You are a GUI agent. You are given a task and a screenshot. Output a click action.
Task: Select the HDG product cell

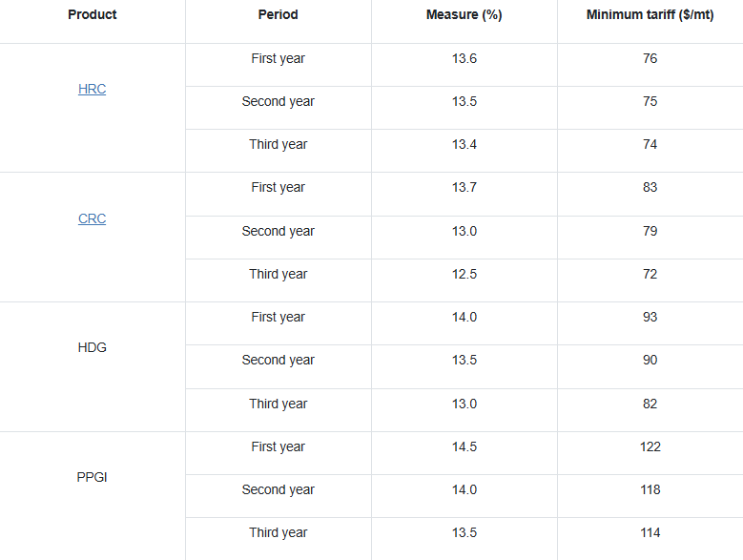click(93, 347)
